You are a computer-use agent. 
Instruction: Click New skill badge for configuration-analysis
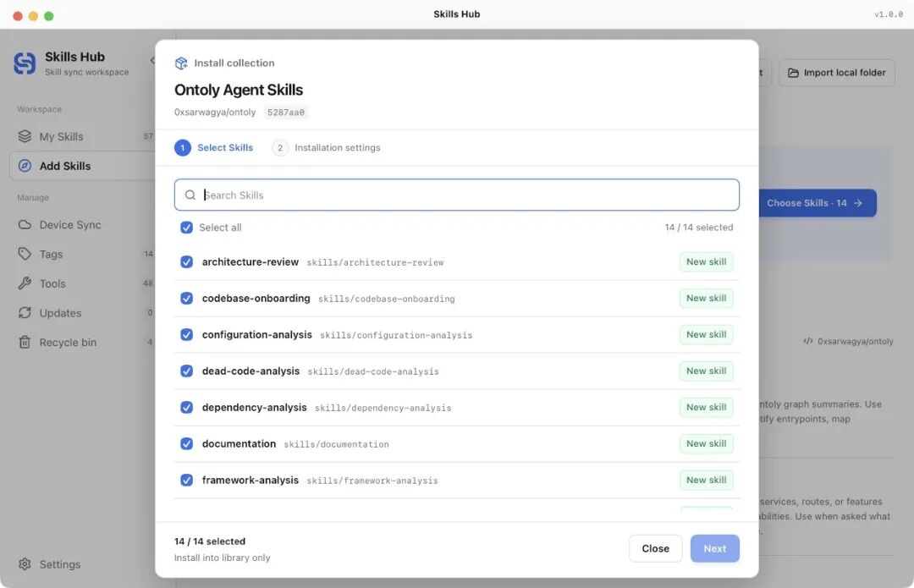706,334
